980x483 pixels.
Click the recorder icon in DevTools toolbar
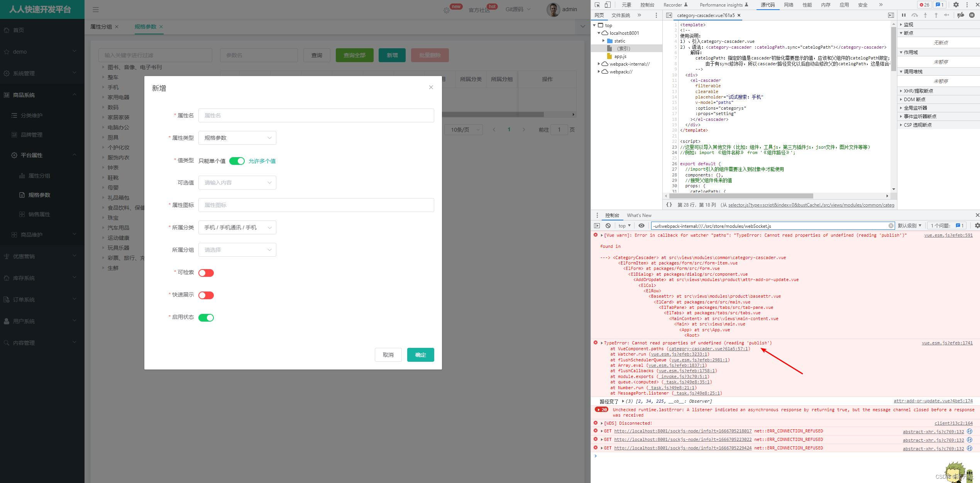687,5
